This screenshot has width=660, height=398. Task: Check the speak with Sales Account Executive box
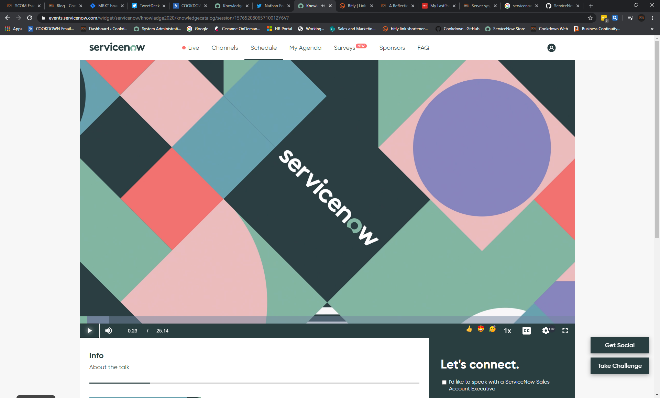coord(444,382)
